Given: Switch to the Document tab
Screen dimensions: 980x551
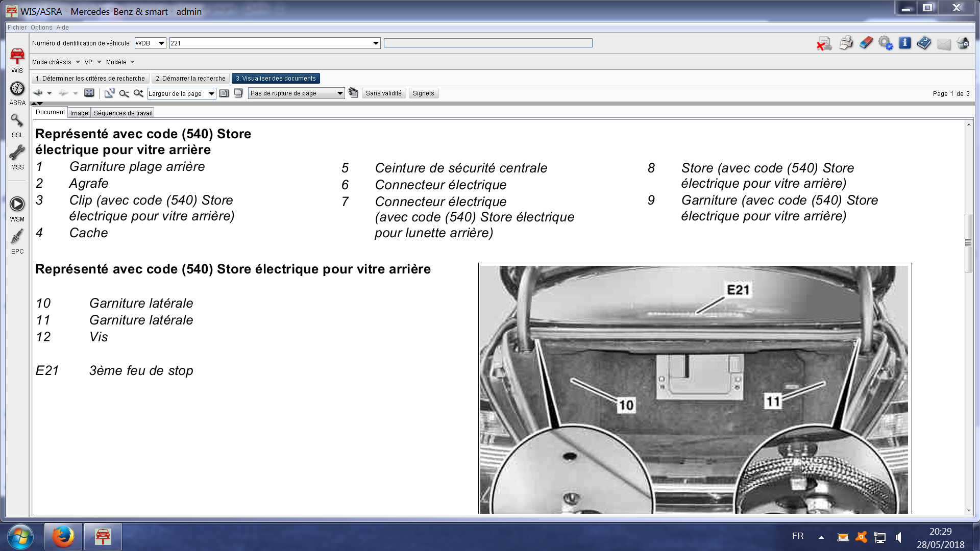Looking at the screenshot, I should (x=50, y=112).
